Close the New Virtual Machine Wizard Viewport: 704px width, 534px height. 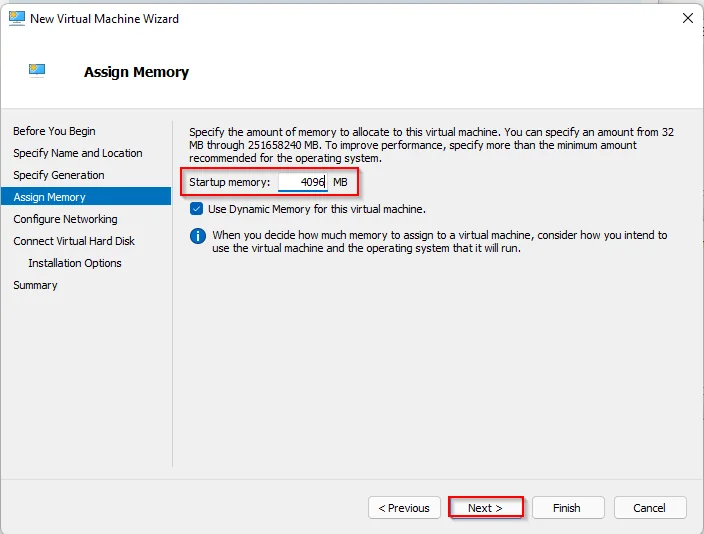tap(687, 18)
